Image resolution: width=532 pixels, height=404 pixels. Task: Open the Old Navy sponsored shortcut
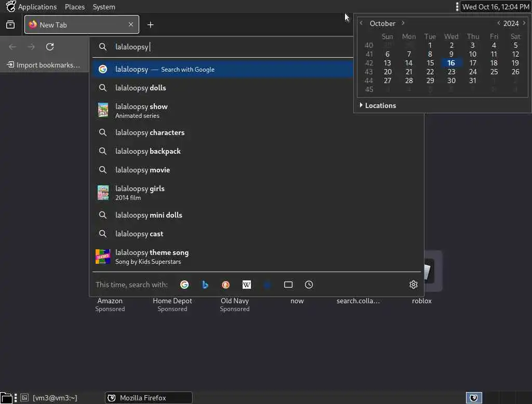235,304
